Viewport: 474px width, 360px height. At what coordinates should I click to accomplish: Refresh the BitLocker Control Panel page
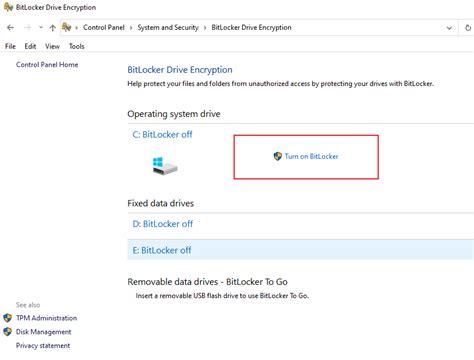tap(468, 28)
